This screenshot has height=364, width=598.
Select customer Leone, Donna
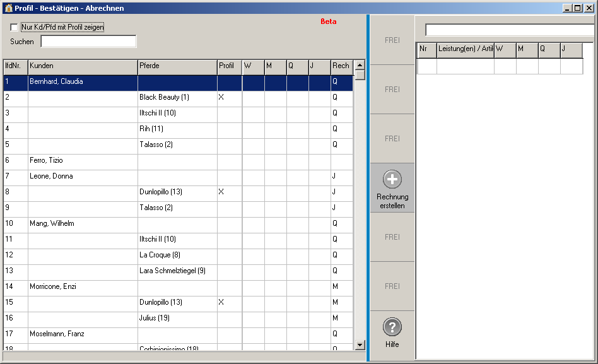(82, 177)
